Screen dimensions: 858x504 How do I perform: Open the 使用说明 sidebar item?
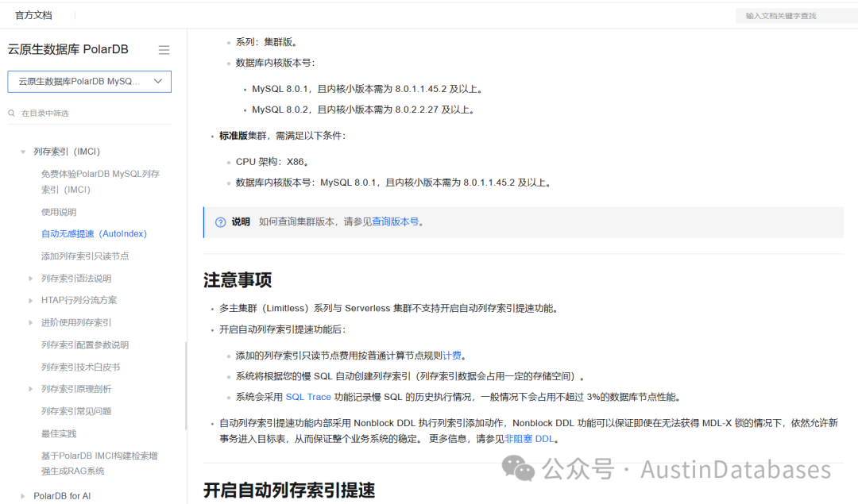point(59,212)
